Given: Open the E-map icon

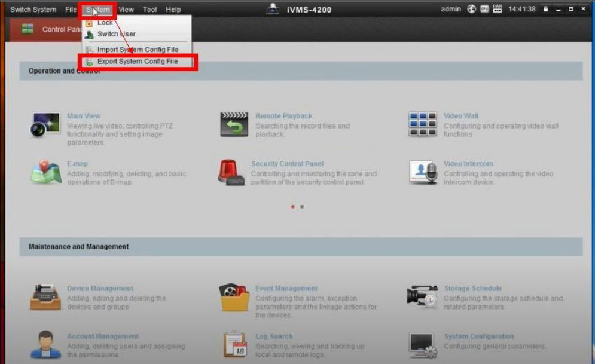Looking at the screenshot, I should pos(45,172).
